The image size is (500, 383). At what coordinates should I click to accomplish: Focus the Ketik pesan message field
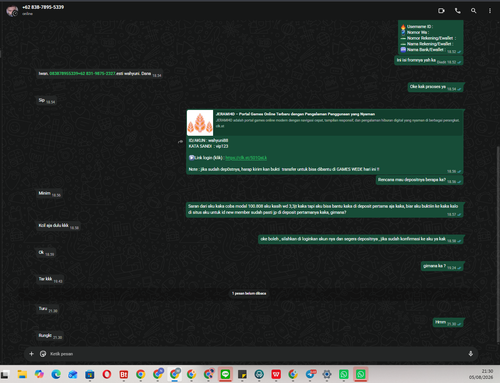pos(257,354)
